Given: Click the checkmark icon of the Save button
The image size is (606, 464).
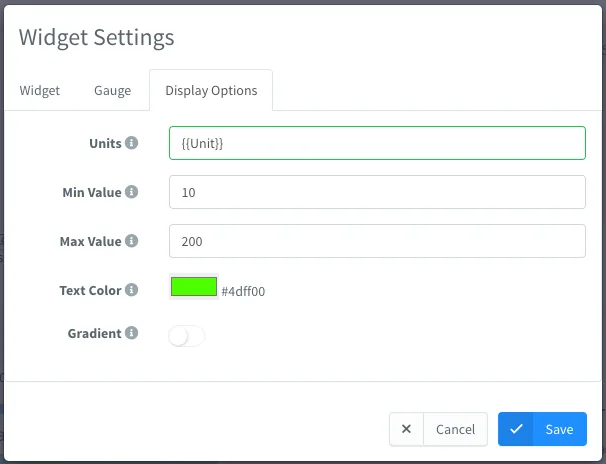Looking at the screenshot, I should 516,429.
